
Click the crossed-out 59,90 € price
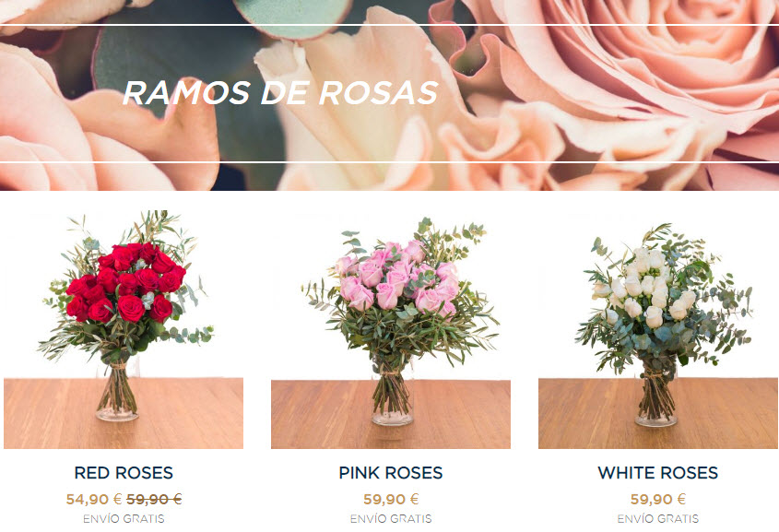click(154, 499)
